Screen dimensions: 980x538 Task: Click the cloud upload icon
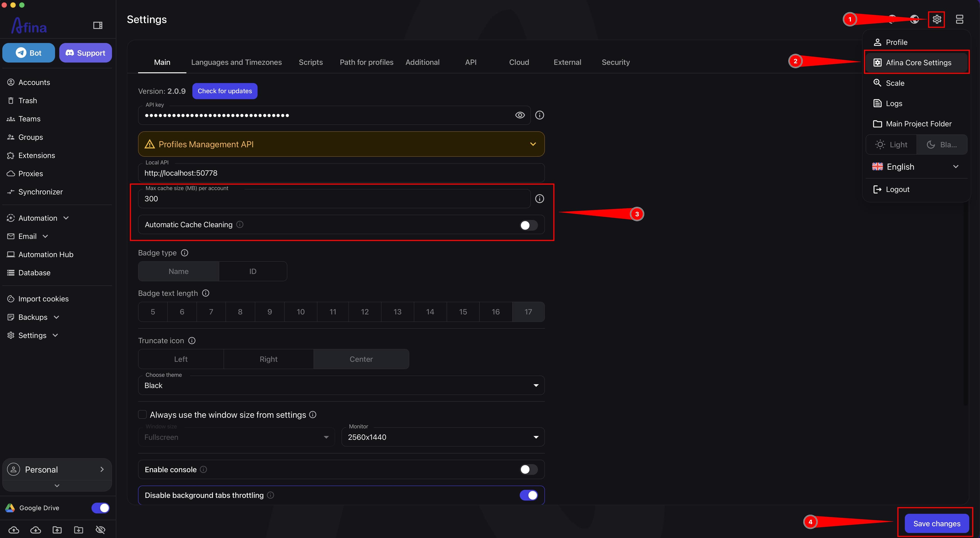click(14, 530)
